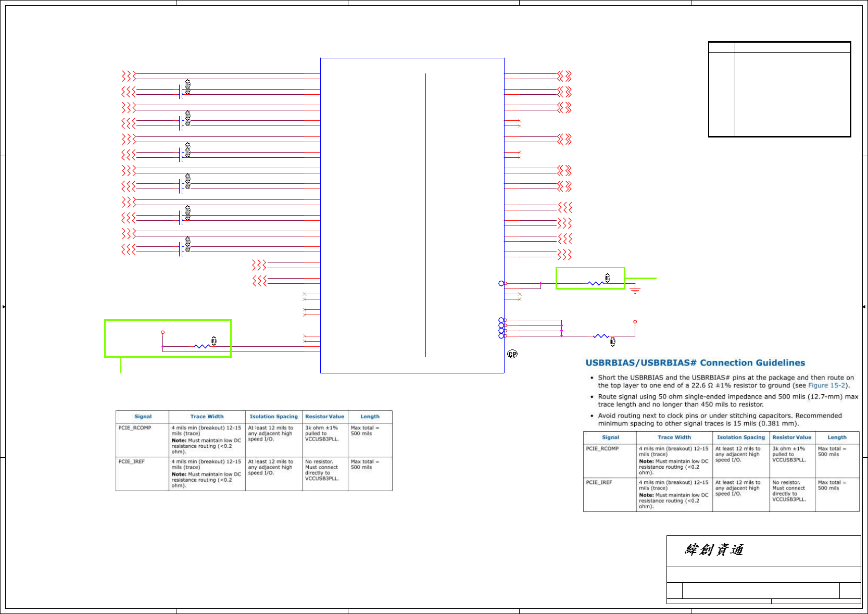The height and width of the screenshot is (614, 868).
Task: Click the circled GP symbol
Action: (512, 354)
